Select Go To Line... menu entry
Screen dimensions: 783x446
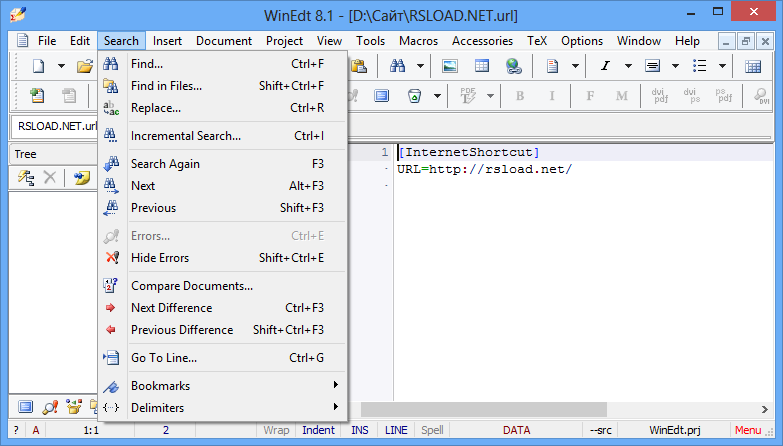(x=223, y=358)
